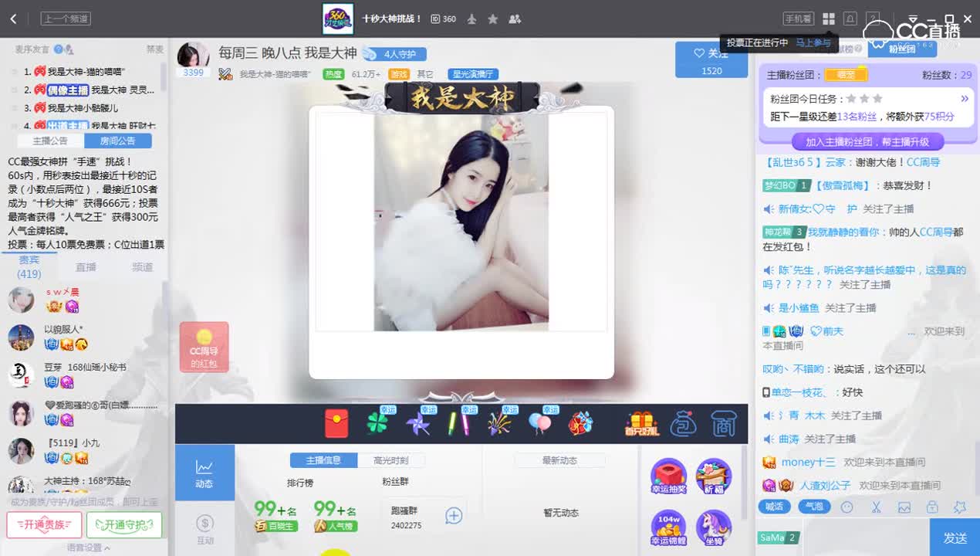
Task: Open the channel members icon in title bar
Action: point(515,19)
